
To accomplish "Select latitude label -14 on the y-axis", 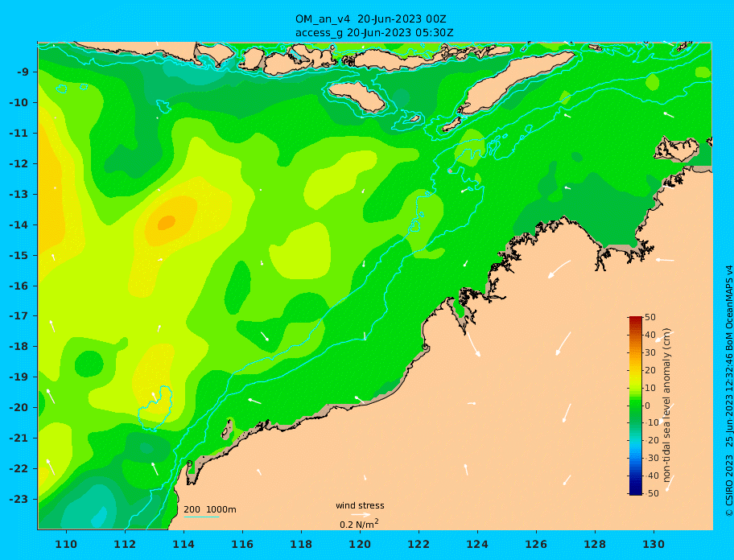I will [x=21, y=225].
